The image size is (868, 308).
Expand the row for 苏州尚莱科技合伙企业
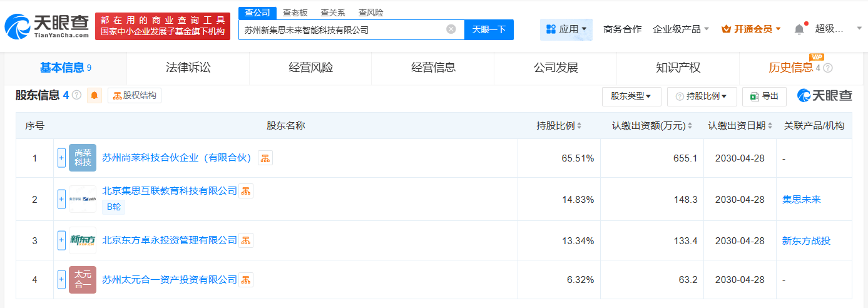[61, 158]
